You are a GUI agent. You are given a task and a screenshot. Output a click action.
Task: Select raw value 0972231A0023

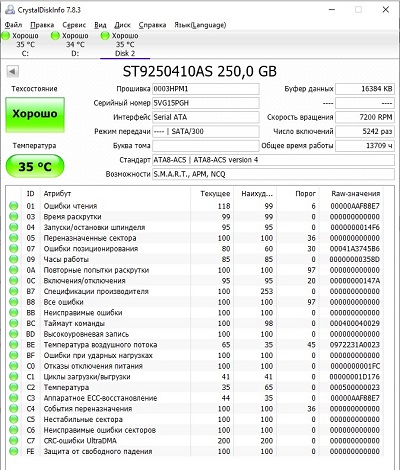[355, 345]
